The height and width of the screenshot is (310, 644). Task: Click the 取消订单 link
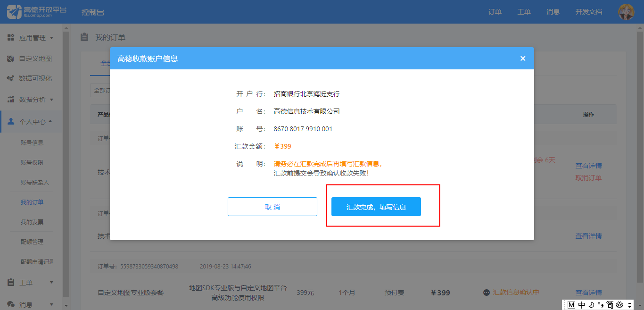click(588, 178)
